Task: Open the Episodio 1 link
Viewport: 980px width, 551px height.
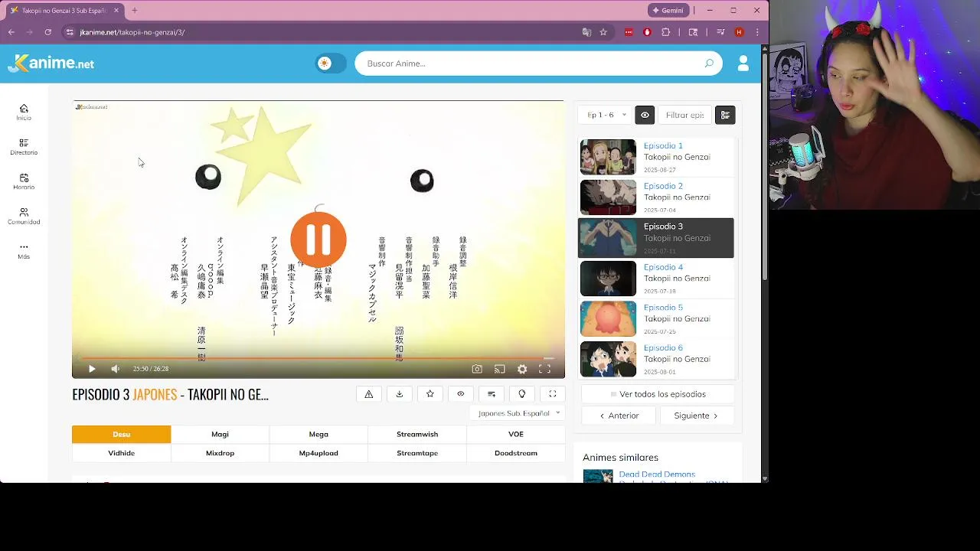Action: [x=663, y=145]
